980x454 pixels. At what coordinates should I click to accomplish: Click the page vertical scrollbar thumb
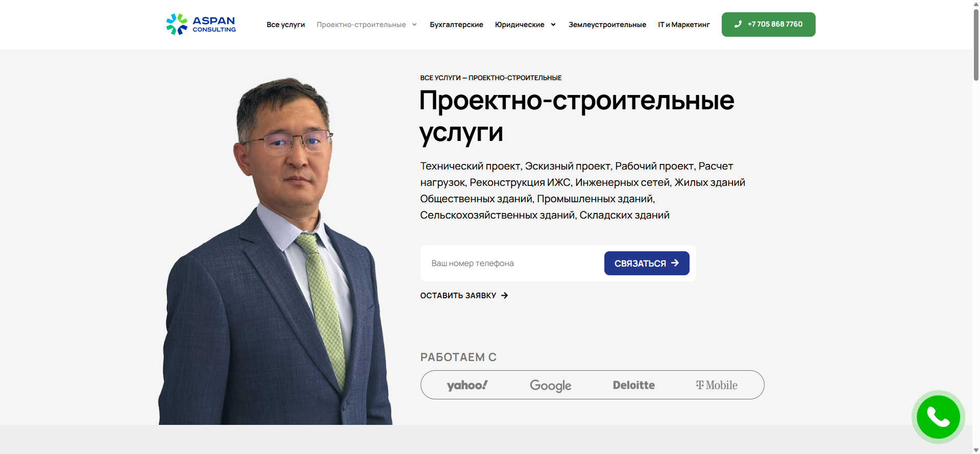point(976,45)
